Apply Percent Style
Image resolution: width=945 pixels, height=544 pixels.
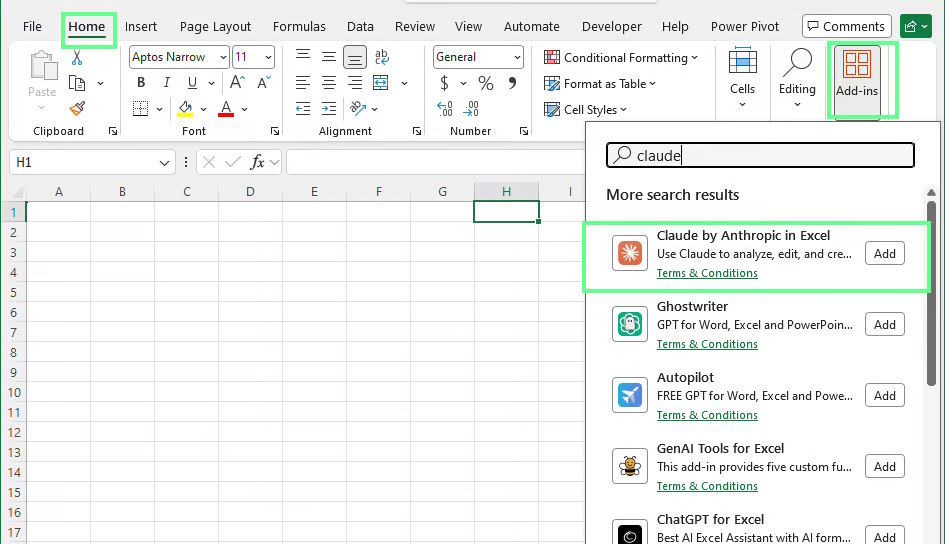point(486,83)
